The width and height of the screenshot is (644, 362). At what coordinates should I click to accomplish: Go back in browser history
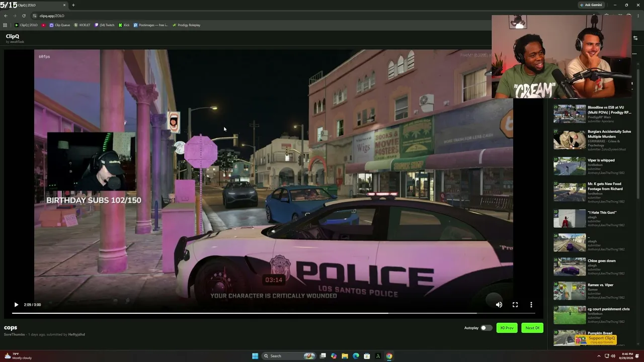tap(6, 16)
